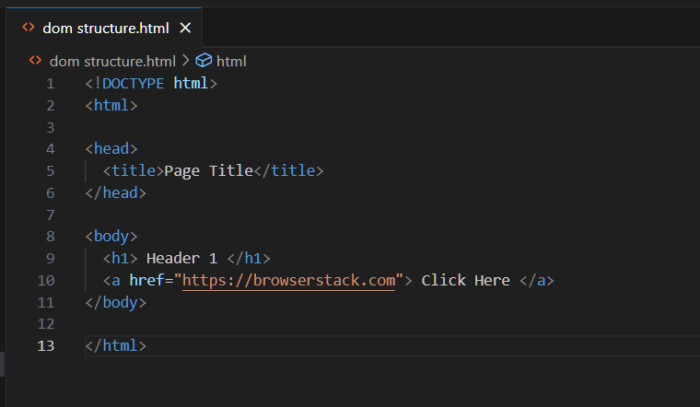This screenshot has height=407, width=700.
Task: Click the html symbol cube icon in breadcrumb
Action: [x=203, y=61]
